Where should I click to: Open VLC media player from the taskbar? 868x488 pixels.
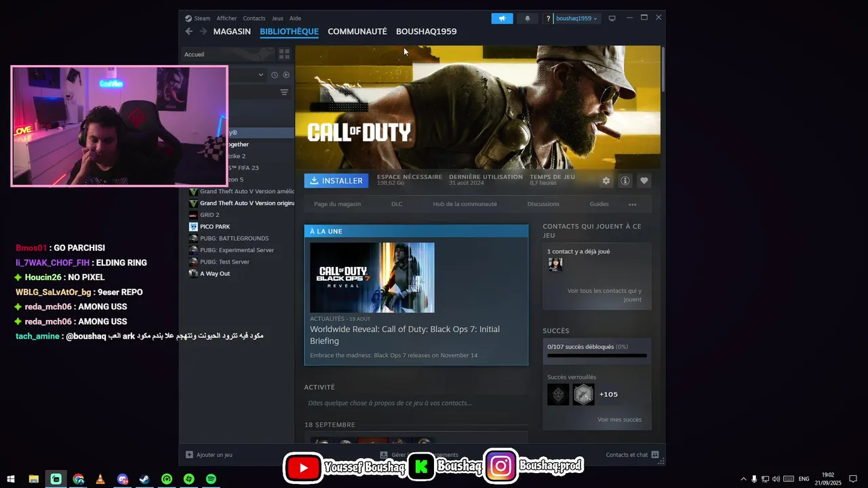pos(100,479)
